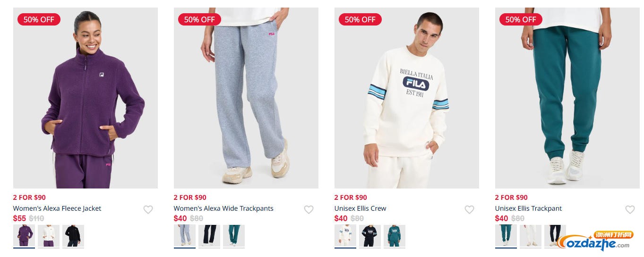The width and height of the screenshot is (644, 257).
Task: Click heart icon for Unisex Ellis Trackpant
Action: pos(630,210)
